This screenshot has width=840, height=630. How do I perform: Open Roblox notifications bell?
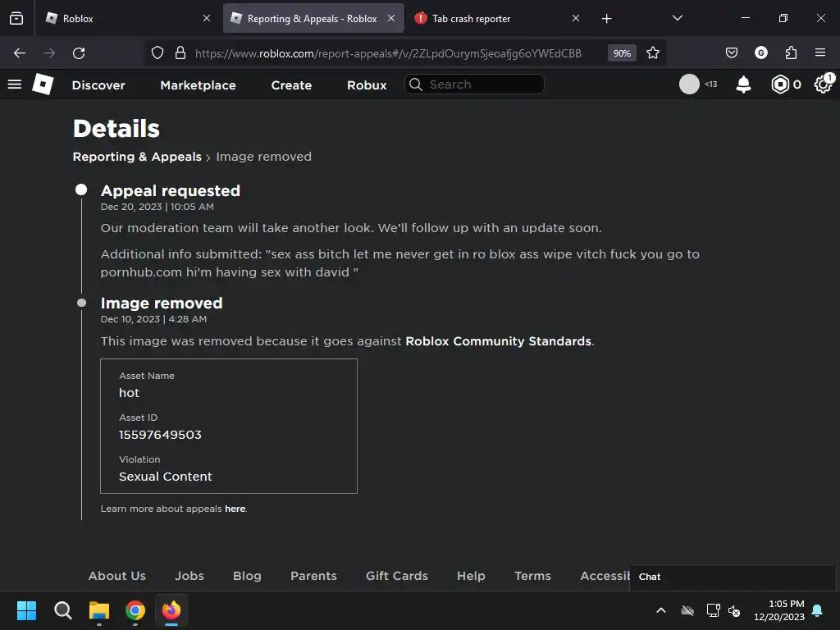click(743, 84)
